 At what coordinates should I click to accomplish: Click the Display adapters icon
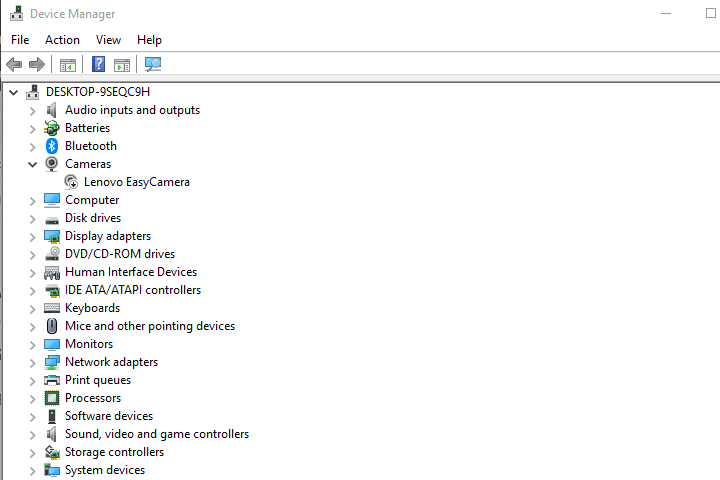pos(52,236)
